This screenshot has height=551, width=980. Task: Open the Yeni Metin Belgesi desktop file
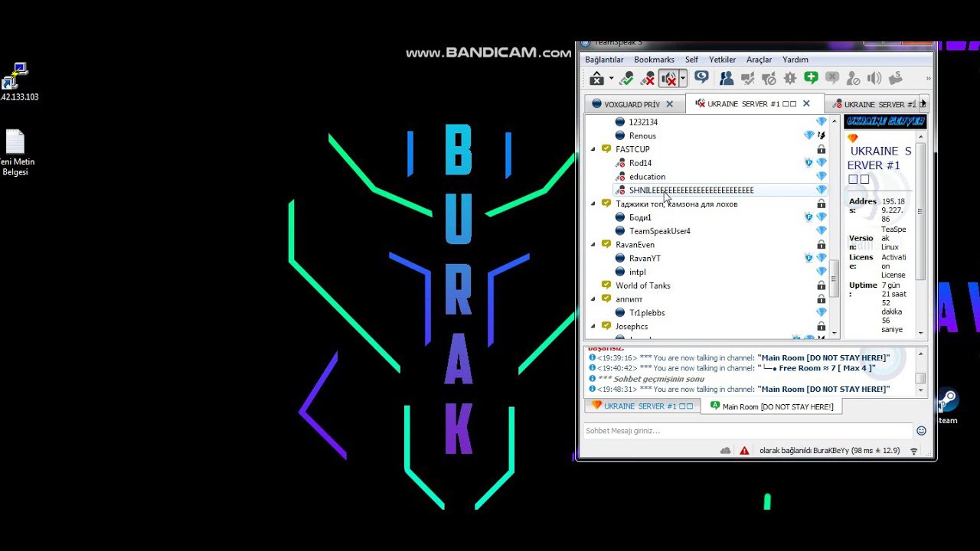pos(15,153)
